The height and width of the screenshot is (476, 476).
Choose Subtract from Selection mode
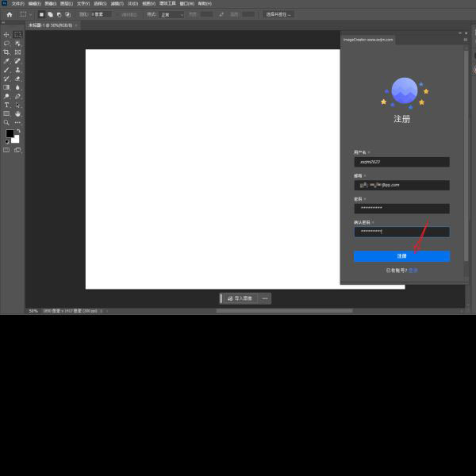pos(59,14)
